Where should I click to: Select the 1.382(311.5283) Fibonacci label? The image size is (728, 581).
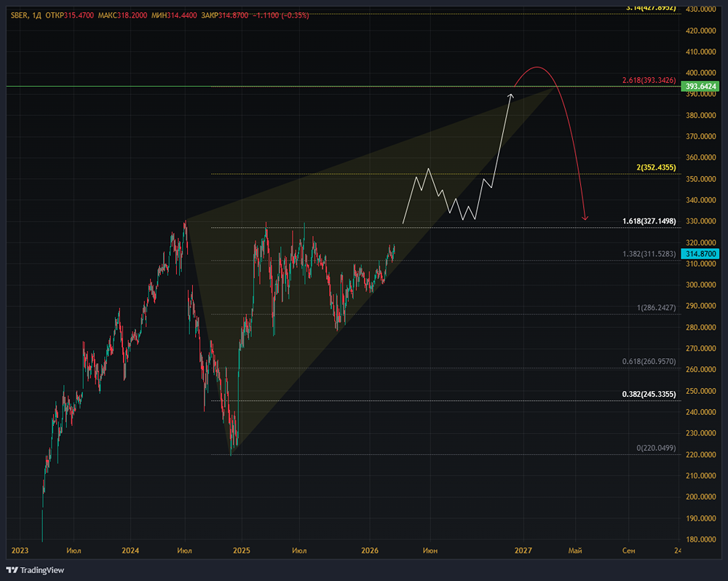(x=649, y=253)
